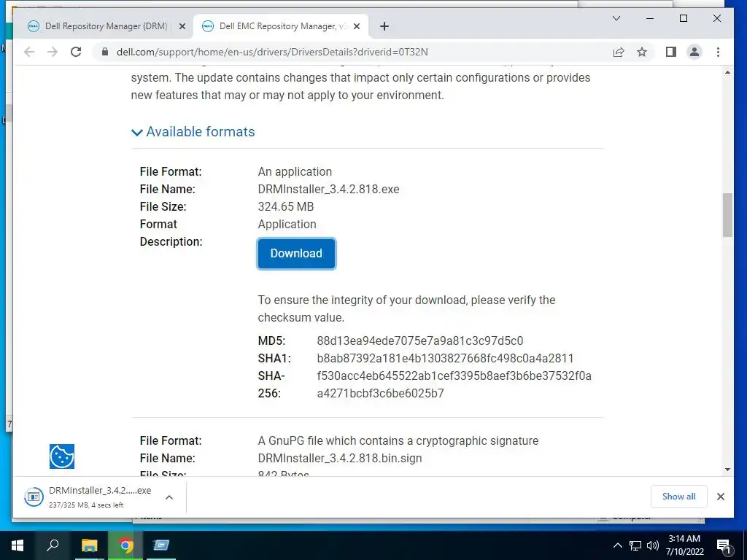Close the Dell EMC Repository Manager tab
The width and height of the screenshot is (747, 560).
(357, 26)
